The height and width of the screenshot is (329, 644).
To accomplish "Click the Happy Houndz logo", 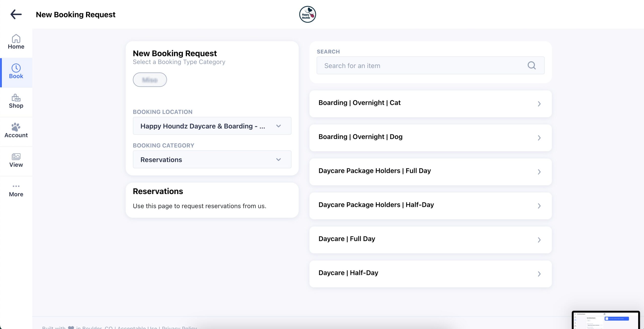I will (x=307, y=14).
